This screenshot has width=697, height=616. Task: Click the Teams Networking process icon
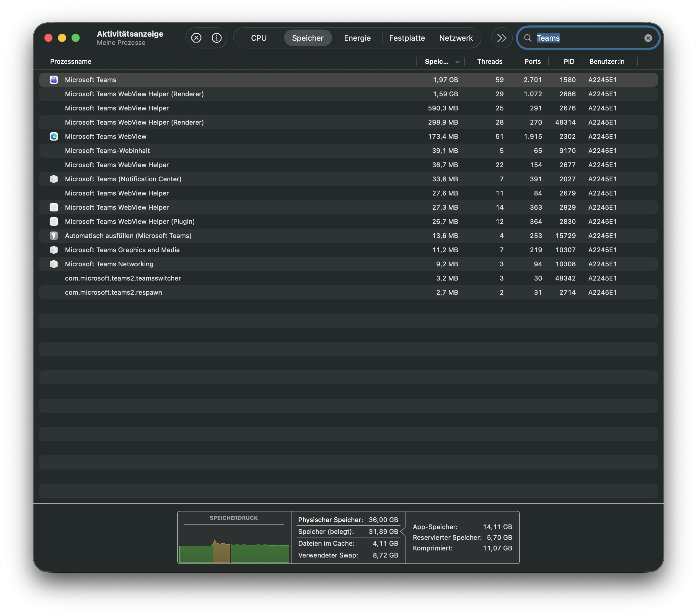tap(53, 264)
